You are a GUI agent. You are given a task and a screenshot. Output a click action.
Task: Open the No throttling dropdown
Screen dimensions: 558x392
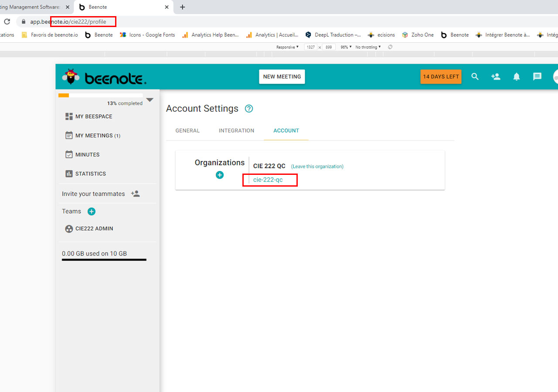[x=368, y=47]
